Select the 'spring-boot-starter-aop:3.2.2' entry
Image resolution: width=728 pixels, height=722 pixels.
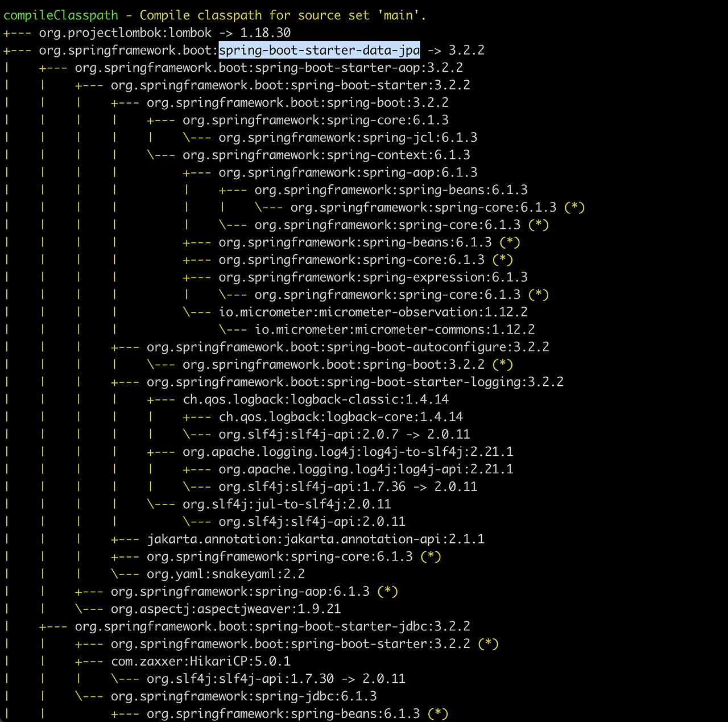269,68
